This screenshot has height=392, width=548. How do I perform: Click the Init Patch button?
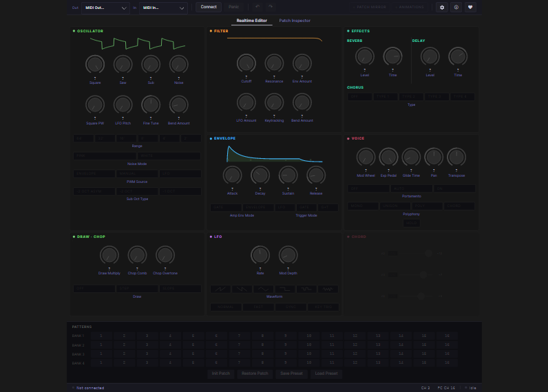221,373
